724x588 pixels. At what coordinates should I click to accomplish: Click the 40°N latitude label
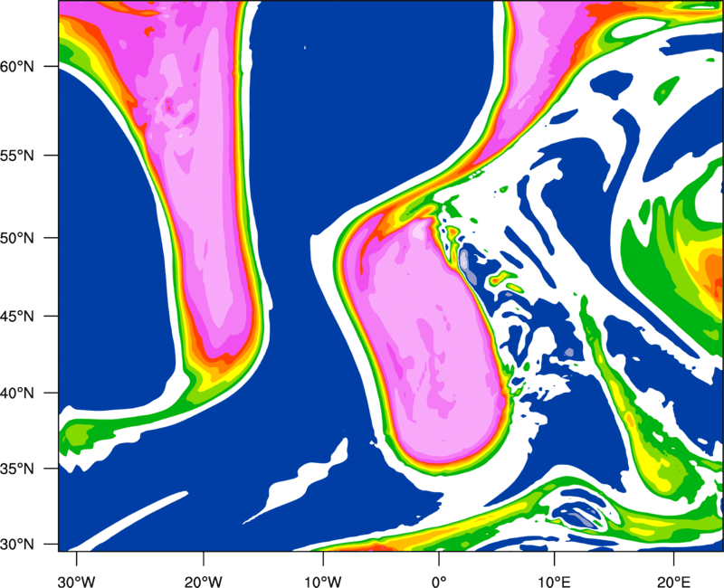coord(17,394)
